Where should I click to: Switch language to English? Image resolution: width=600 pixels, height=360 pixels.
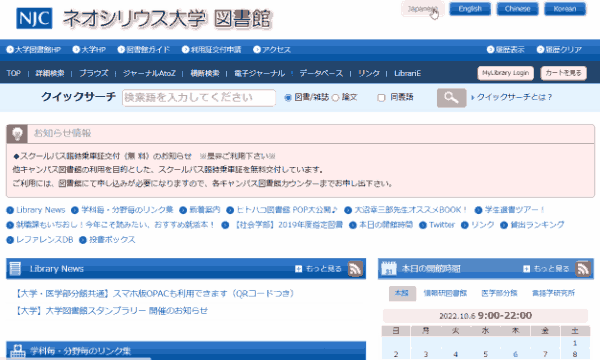tap(470, 9)
